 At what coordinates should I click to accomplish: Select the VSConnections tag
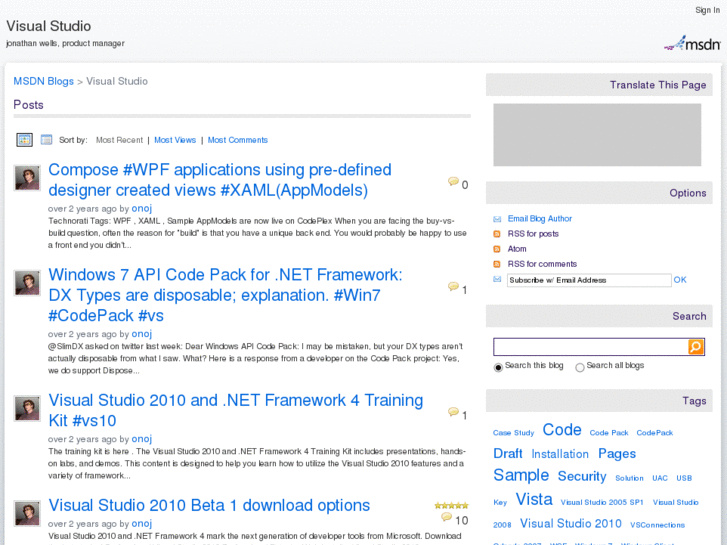pyautogui.click(x=657, y=525)
